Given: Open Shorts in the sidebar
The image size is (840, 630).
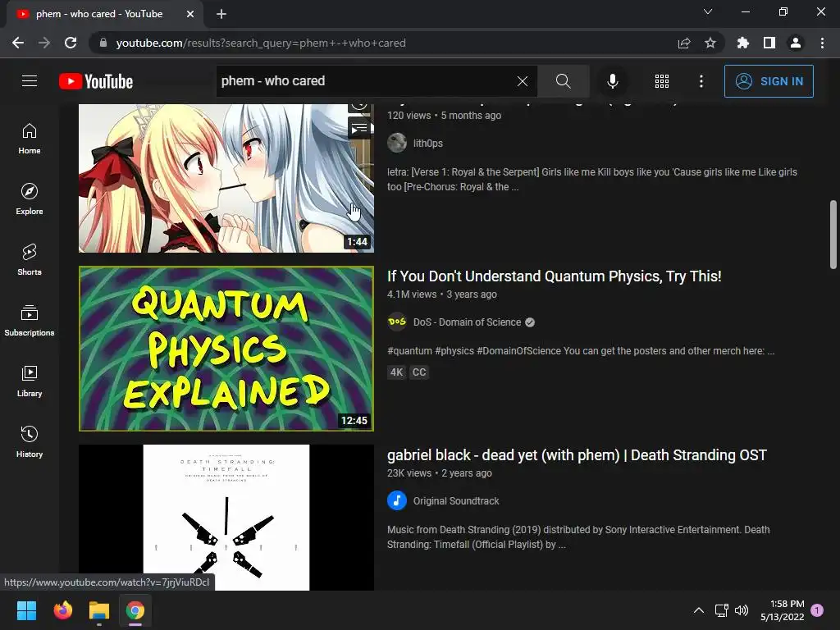Looking at the screenshot, I should coord(30,260).
